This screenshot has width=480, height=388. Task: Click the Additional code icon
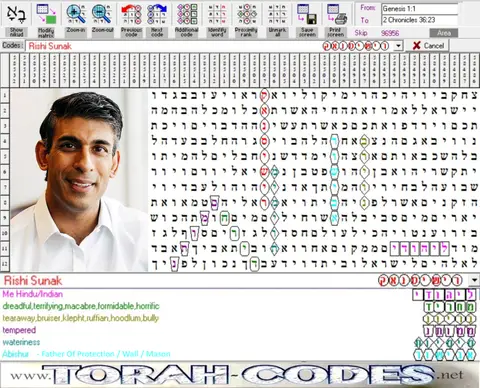[187, 14]
